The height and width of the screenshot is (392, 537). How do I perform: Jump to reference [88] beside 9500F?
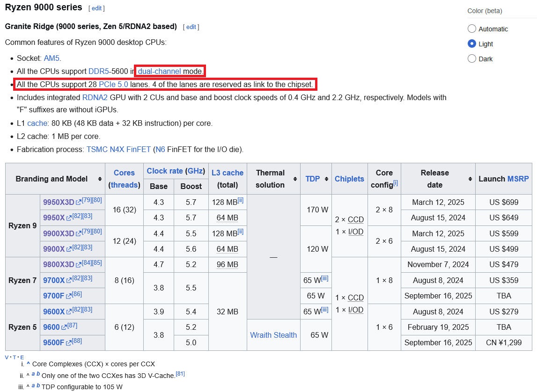pyautogui.click(x=77, y=341)
